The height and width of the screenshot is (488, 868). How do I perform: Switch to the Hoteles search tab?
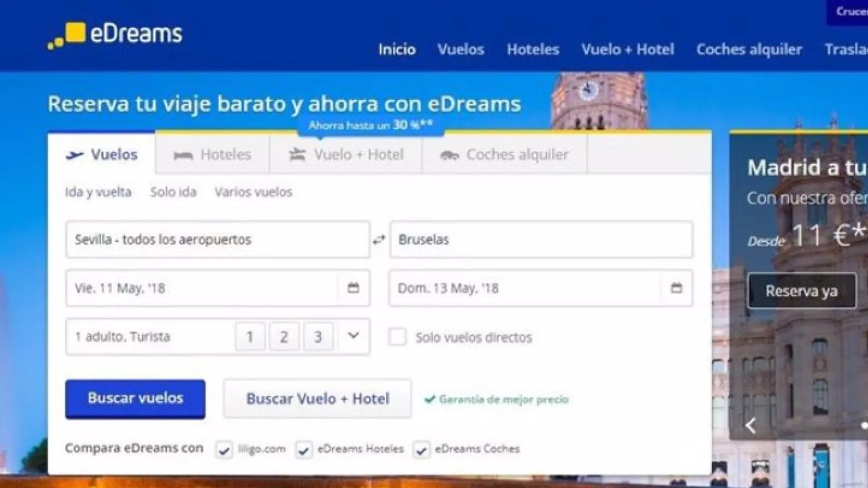point(213,155)
